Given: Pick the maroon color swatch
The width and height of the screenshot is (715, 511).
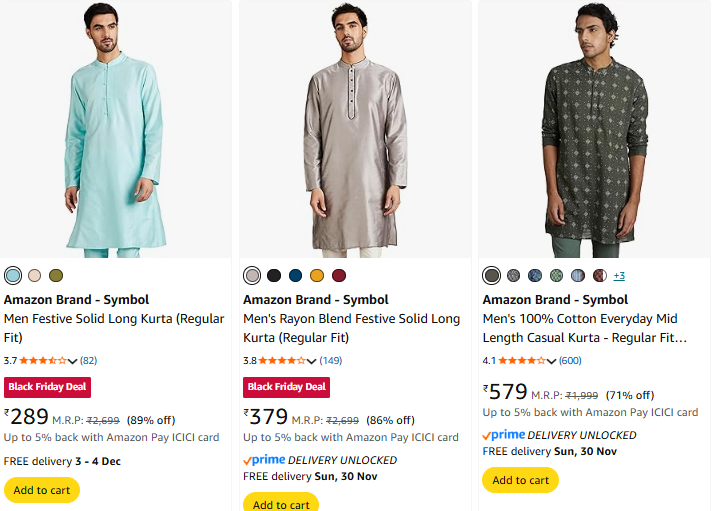Looking at the screenshot, I should (x=339, y=275).
